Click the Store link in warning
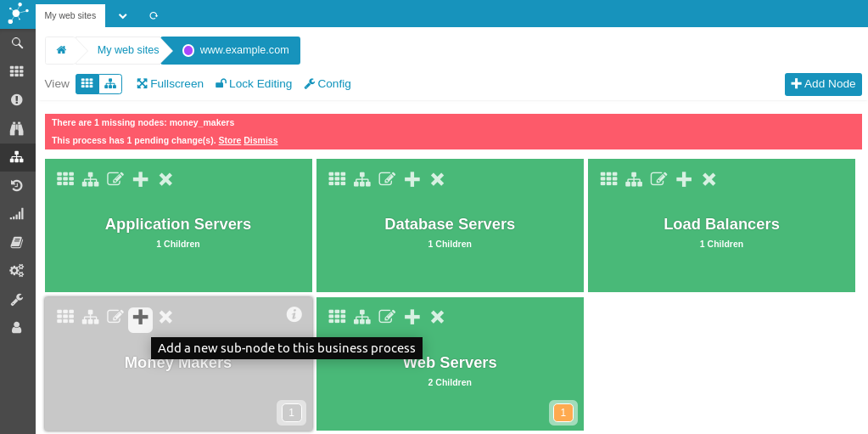This screenshot has height=434, width=868. 229,141
